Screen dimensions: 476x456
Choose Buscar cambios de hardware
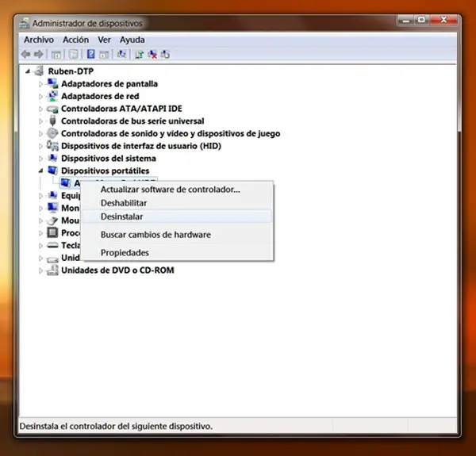pos(177,235)
